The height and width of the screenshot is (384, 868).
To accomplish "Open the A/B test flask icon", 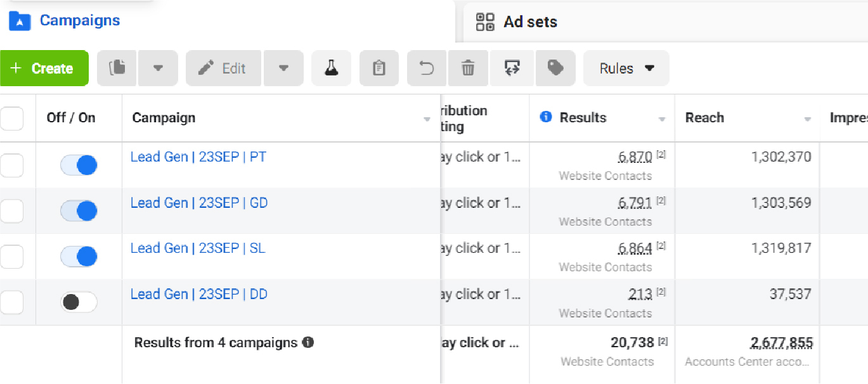I will pyautogui.click(x=331, y=68).
